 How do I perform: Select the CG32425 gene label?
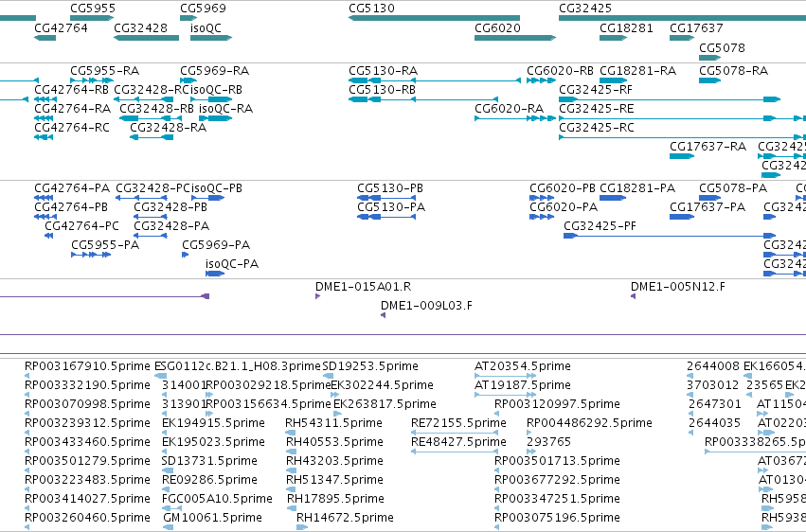pos(585,9)
